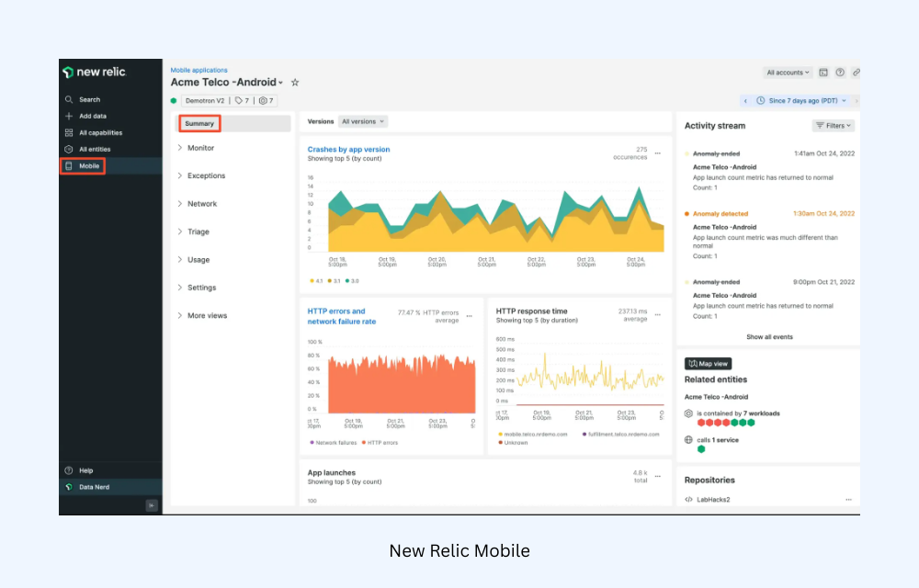Click the green service hexagon under calls 1 service

(x=701, y=449)
